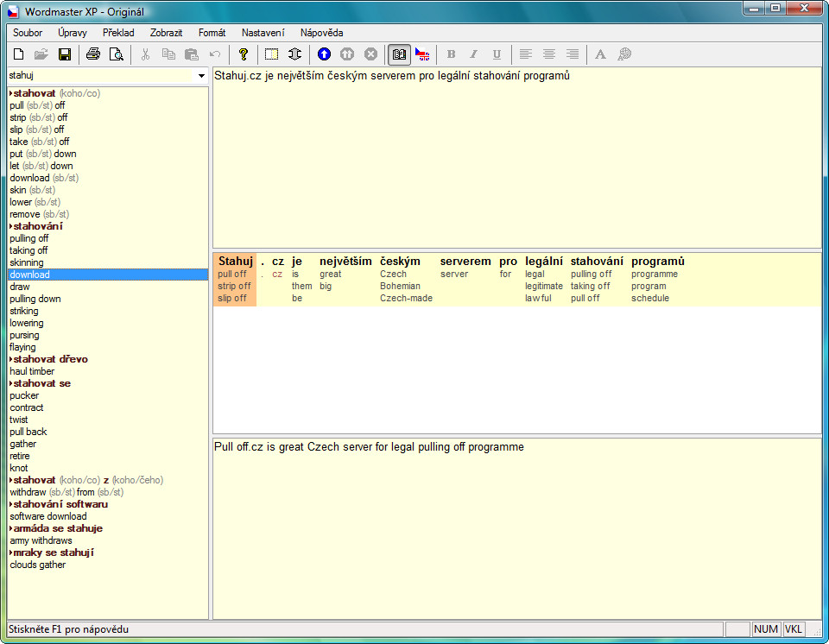Expand the 'stahuj' search box dropdown arrow
The width and height of the screenshot is (829, 644).
coord(201,76)
